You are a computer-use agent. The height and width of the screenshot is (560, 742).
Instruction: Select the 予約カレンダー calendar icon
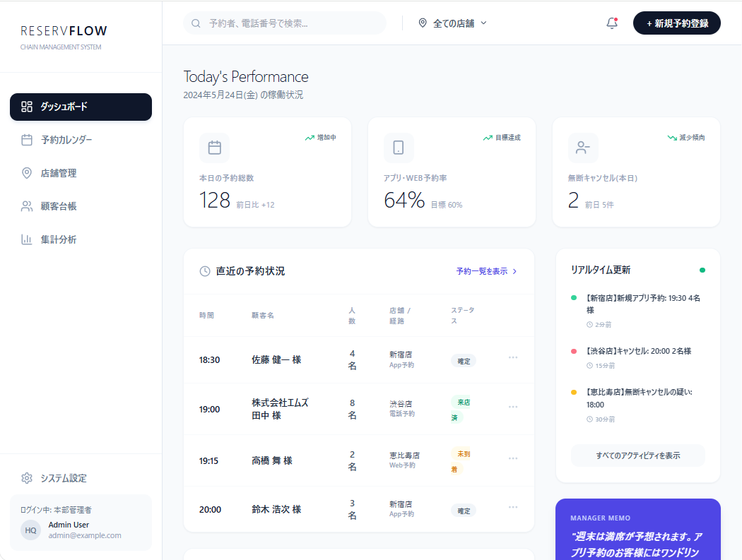tap(27, 140)
